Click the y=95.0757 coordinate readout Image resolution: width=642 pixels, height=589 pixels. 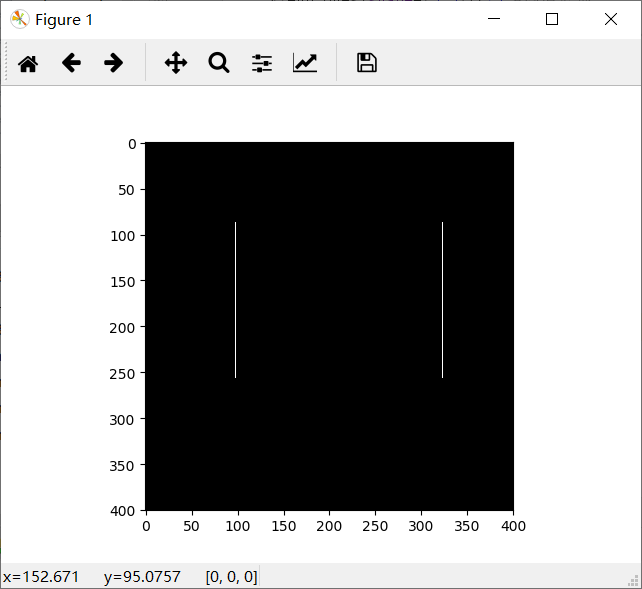pyautogui.click(x=142, y=577)
